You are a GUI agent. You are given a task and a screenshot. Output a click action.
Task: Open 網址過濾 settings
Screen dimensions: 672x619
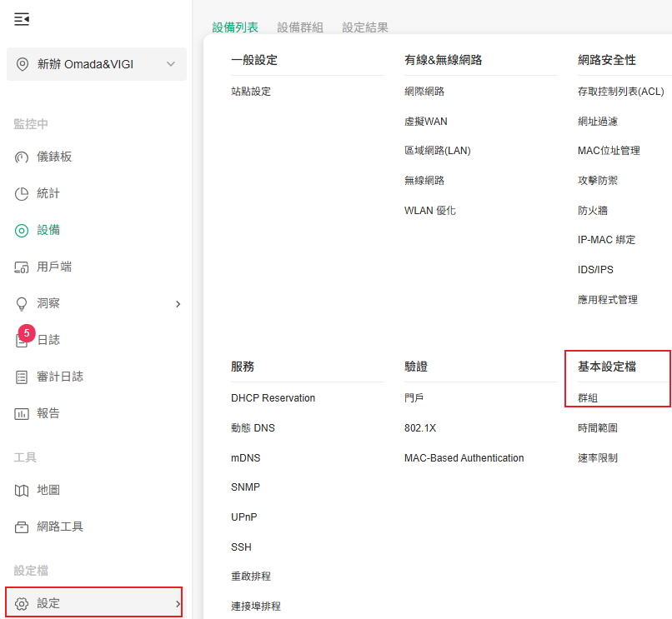tap(598, 122)
